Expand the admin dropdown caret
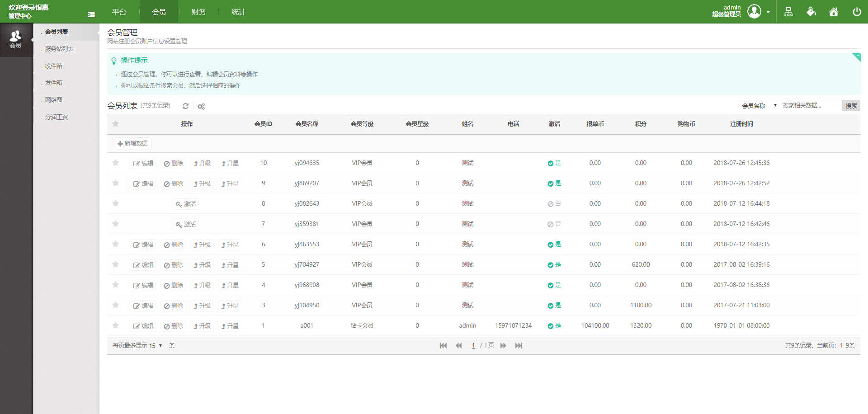The height and width of the screenshot is (414, 868). point(768,12)
